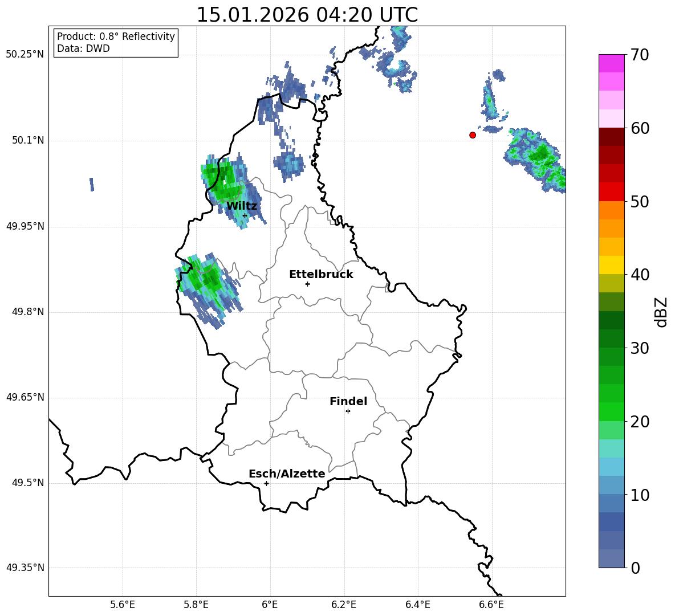Click the 30 tick label on colorbar

point(640,348)
